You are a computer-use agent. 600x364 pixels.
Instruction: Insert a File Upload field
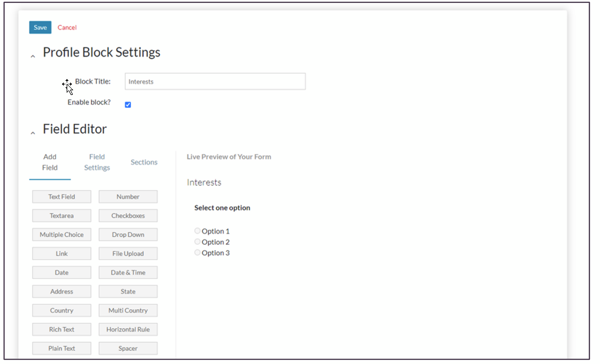[128, 254]
